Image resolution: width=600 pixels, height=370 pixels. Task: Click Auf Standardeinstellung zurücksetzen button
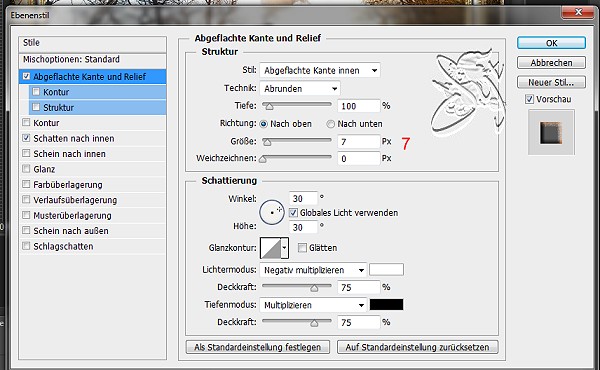tap(417, 347)
